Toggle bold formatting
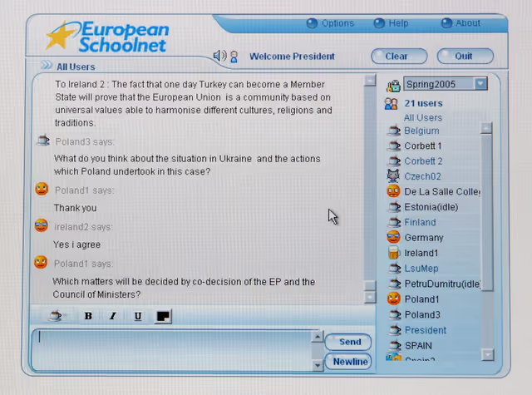The height and width of the screenshot is (395, 532). [88, 316]
